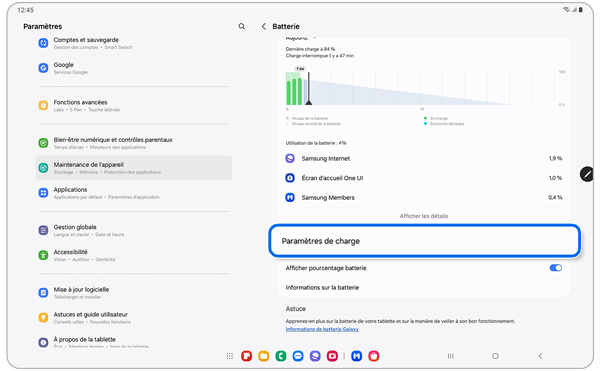Screen dimensions: 600x371
Task: Launch the red Notes app from taskbar
Action: tap(246, 356)
